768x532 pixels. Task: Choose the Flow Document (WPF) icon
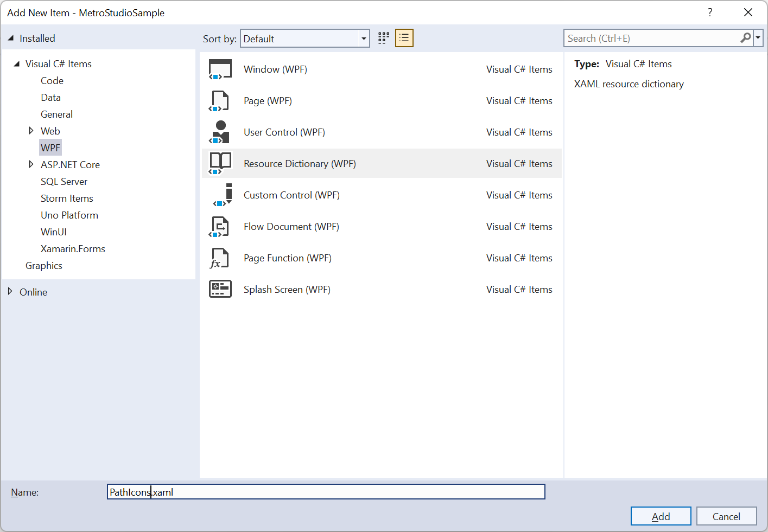(x=220, y=227)
